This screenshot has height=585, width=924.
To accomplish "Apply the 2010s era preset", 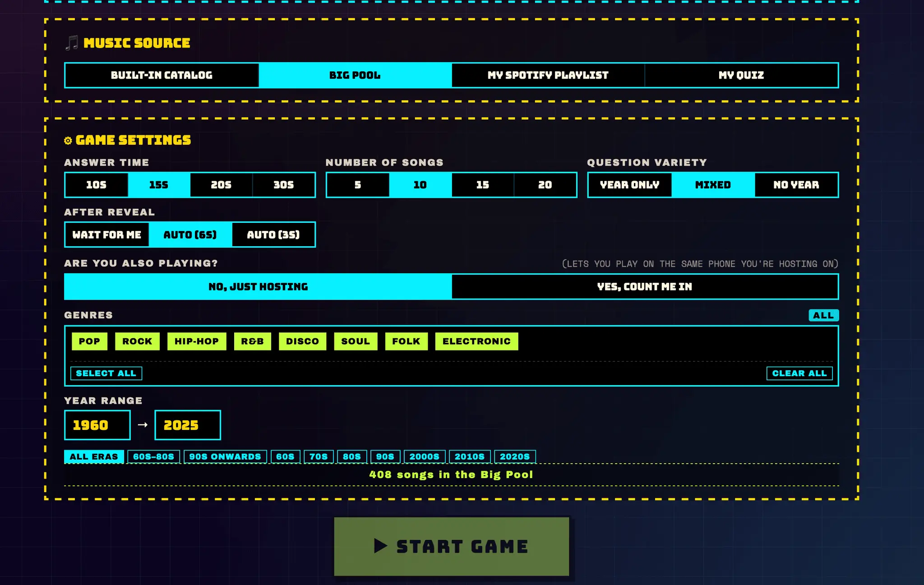I will click(470, 456).
